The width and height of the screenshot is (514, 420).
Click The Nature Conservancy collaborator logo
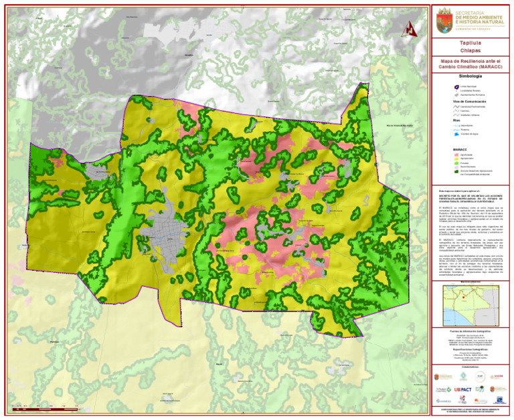pos(444,389)
